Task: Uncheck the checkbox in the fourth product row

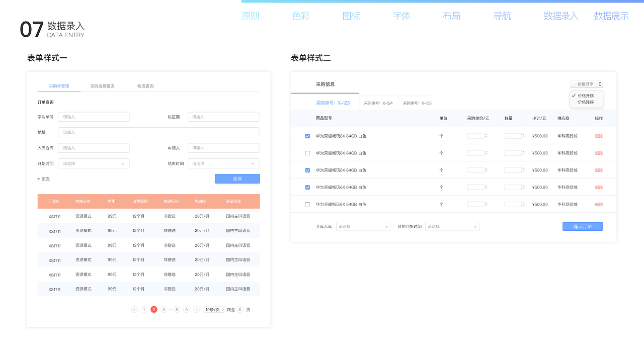Action: click(x=307, y=188)
